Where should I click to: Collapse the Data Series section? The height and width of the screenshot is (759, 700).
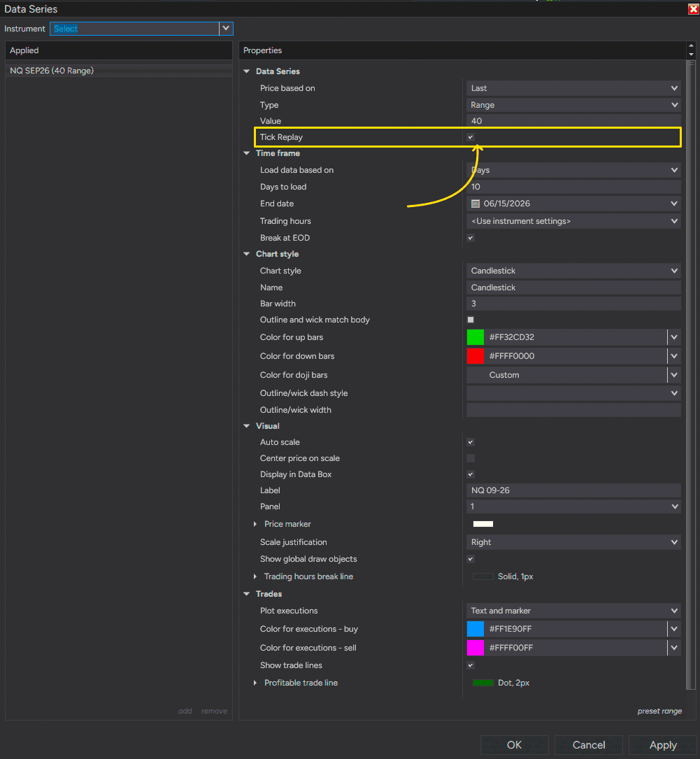[247, 71]
